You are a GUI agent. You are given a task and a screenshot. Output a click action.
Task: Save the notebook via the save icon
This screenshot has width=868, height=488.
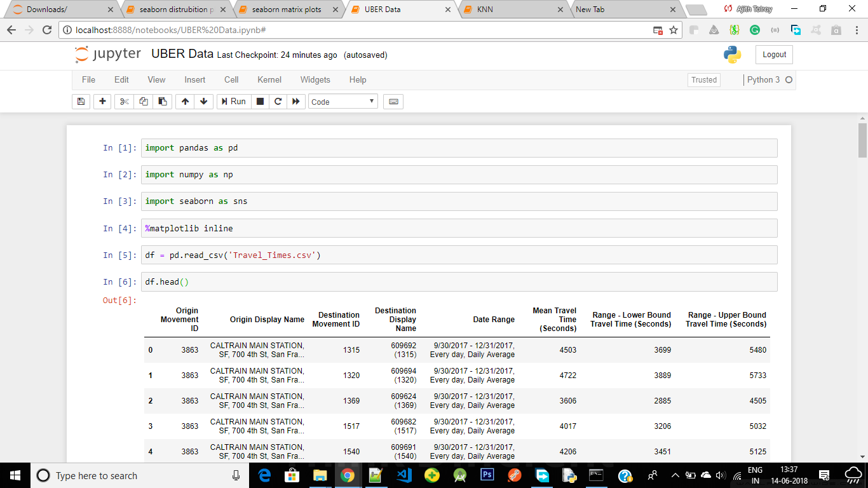click(x=81, y=101)
